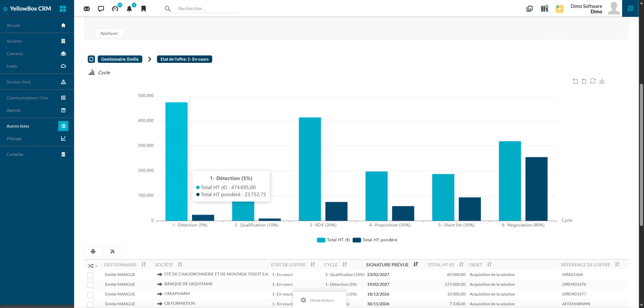Open Corbeille trash in sidebar
Image resolution: width=644 pixels, height=308 pixels.
coord(37,155)
